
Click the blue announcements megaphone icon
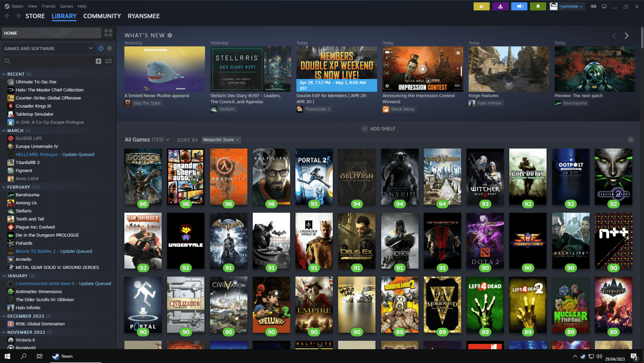pyautogui.click(x=519, y=6)
